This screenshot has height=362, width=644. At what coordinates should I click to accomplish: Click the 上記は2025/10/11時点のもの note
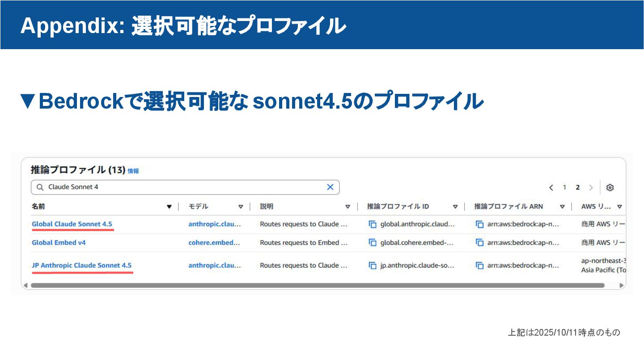564,333
